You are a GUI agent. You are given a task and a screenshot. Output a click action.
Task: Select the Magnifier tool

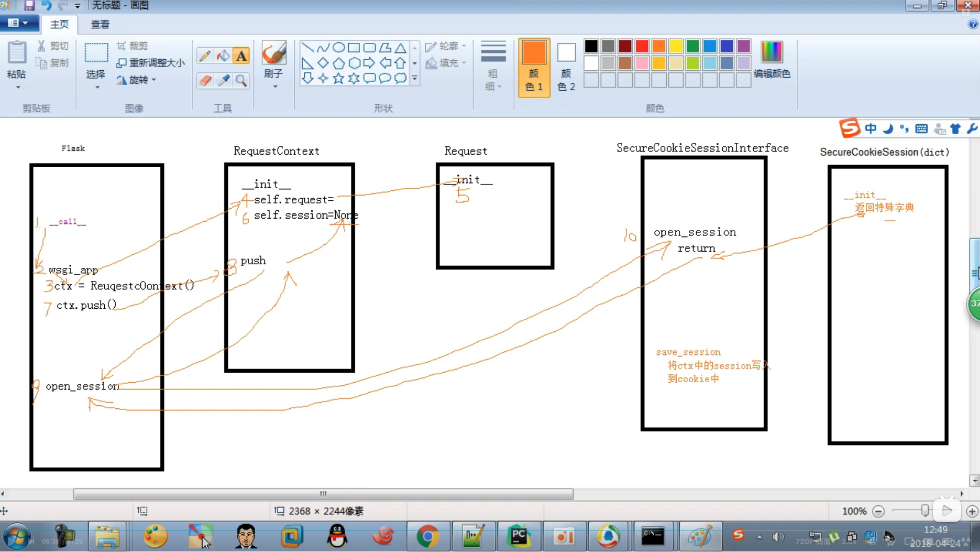[x=241, y=80]
